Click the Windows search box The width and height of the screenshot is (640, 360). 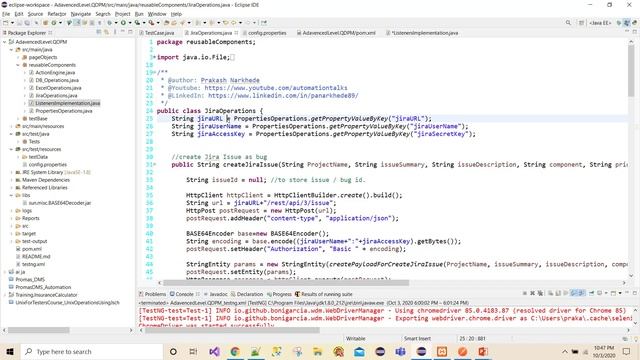click(92, 351)
